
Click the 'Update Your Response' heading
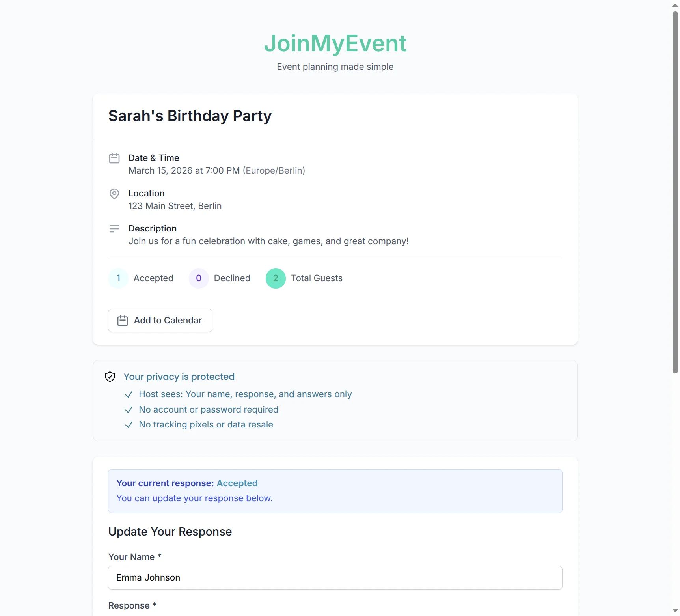coord(170,532)
